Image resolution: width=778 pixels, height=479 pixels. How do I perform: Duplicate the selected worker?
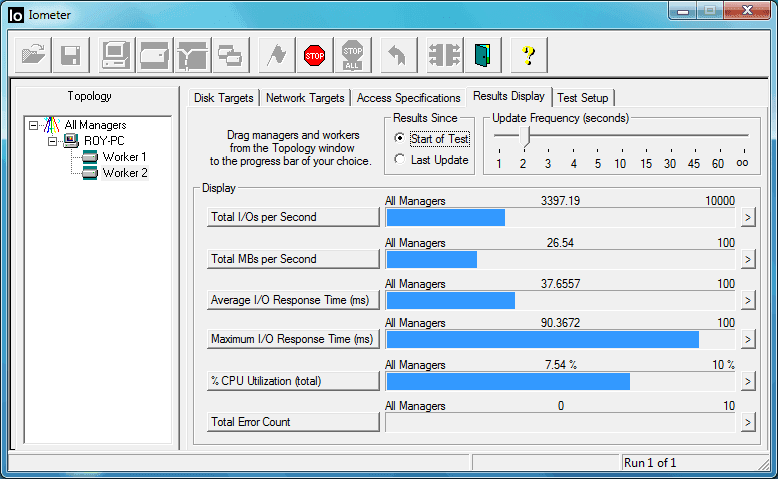tap(230, 55)
